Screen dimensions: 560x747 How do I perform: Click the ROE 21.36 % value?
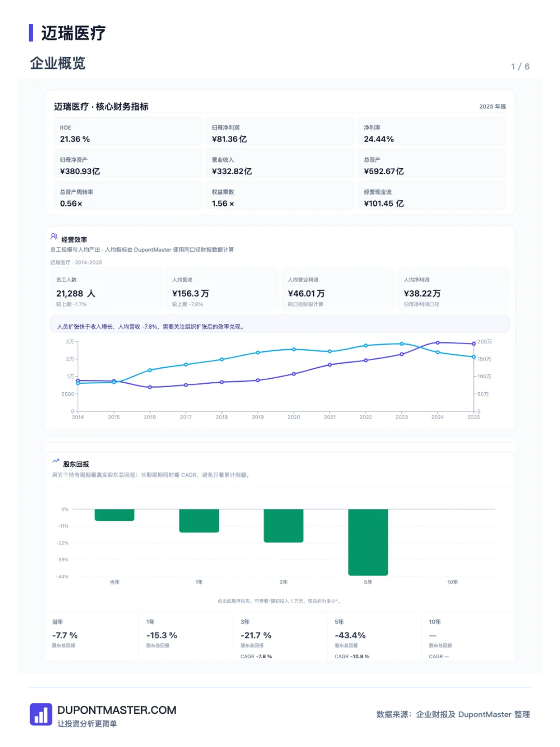[x=75, y=139]
